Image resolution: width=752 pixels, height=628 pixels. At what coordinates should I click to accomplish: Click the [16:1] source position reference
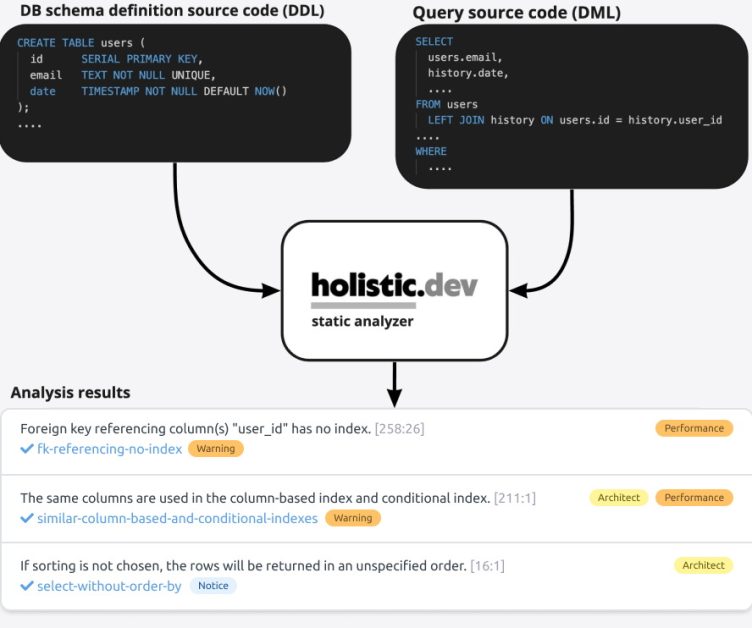(487, 566)
